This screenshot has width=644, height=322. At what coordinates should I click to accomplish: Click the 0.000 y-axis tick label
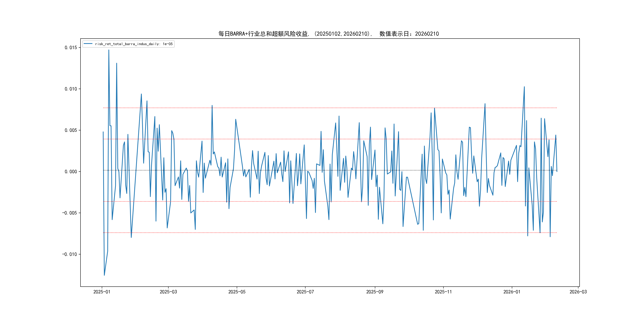tap(71, 172)
